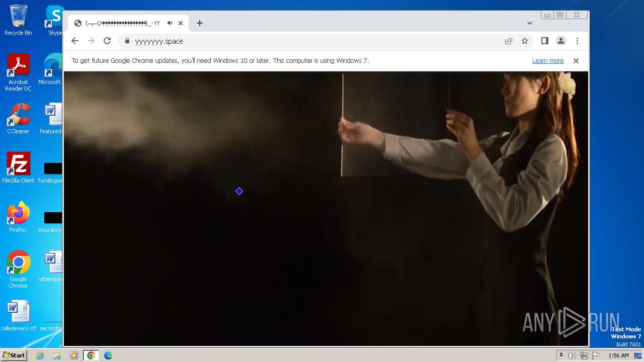Open the calledevery.rtf document

18,316
